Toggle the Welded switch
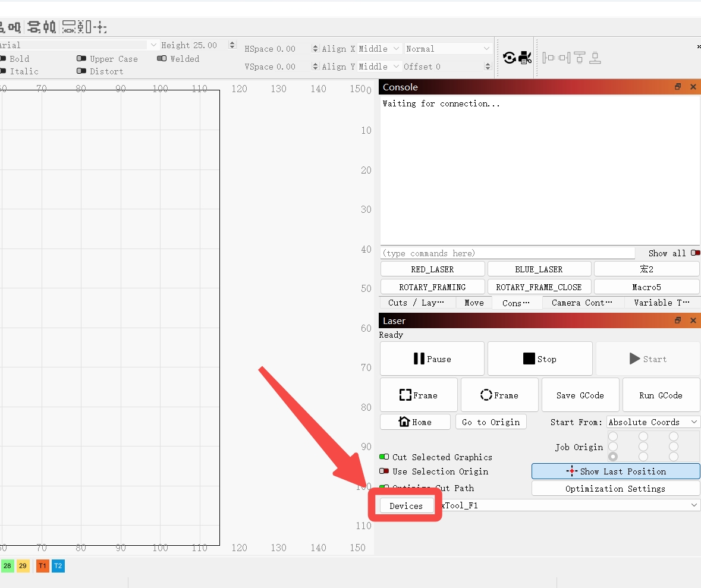The width and height of the screenshot is (701, 588). pyautogui.click(x=162, y=59)
